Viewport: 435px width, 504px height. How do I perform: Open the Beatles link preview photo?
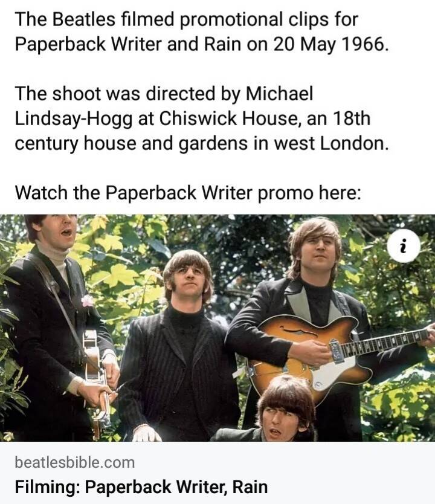pos(217,328)
